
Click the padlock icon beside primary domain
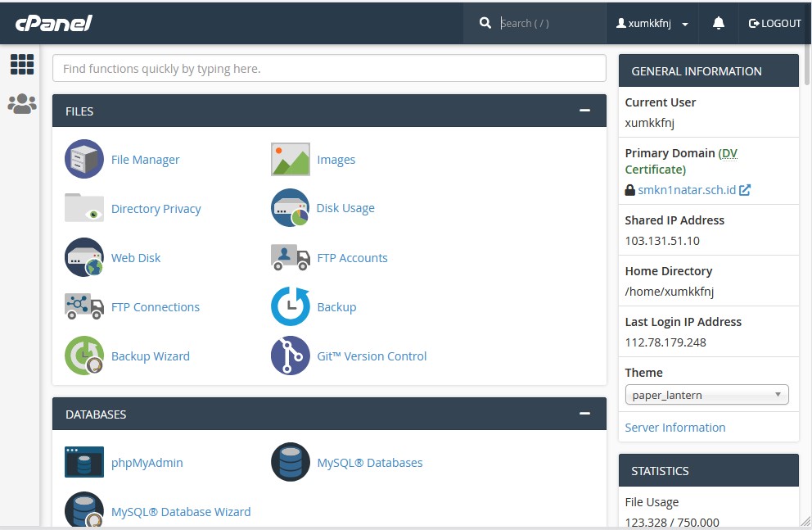tap(629, 190)
